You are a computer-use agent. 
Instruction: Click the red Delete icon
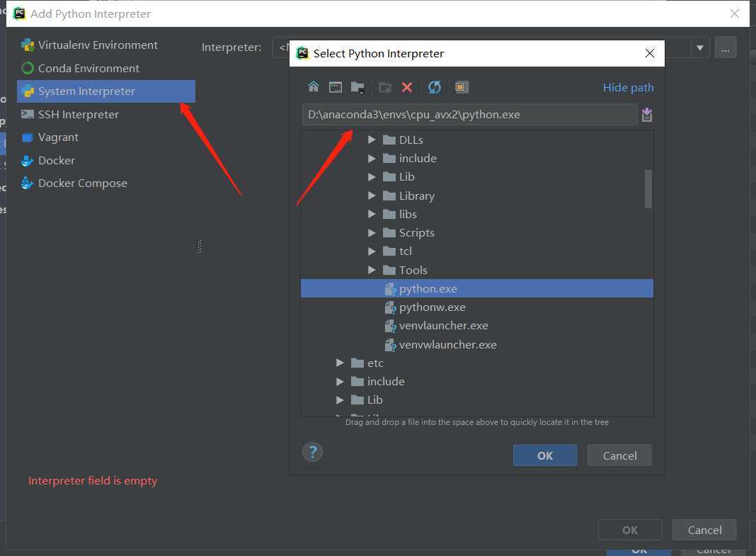(407, 87)
